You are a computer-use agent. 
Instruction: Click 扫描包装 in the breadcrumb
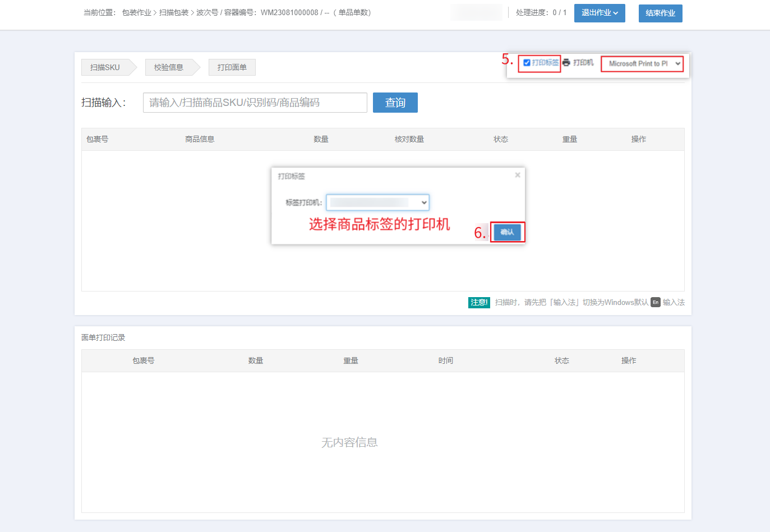pyautogui.click(x=174, y=12)
